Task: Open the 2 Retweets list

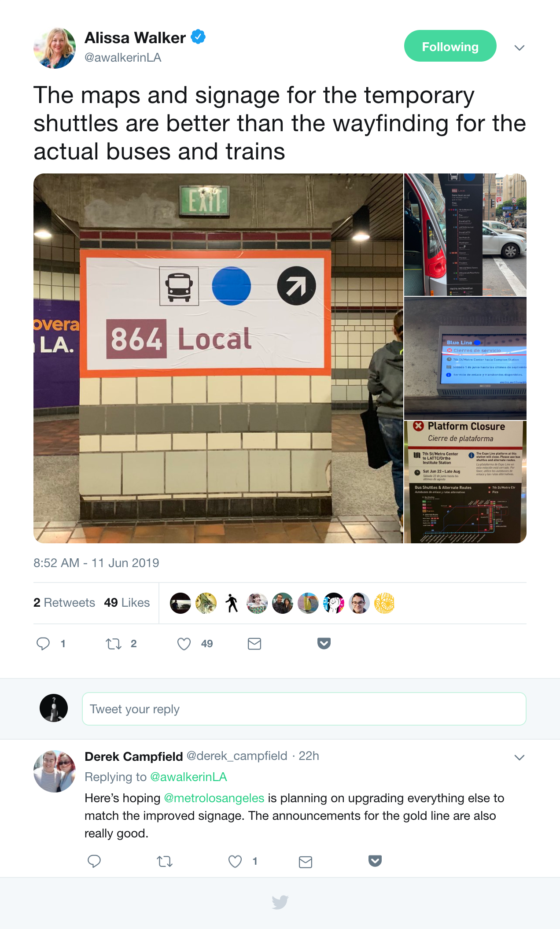Action: (x=64, y=602)
